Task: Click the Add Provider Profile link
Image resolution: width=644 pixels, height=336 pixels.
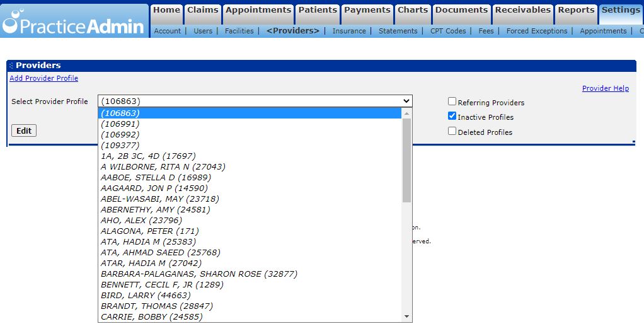Action: pos(43,78)
